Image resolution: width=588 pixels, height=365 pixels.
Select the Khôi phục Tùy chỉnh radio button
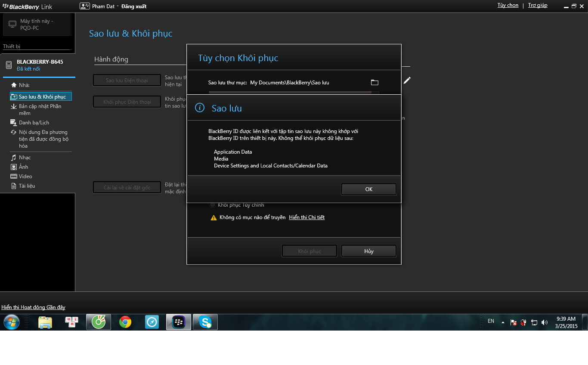pos(213,205)
